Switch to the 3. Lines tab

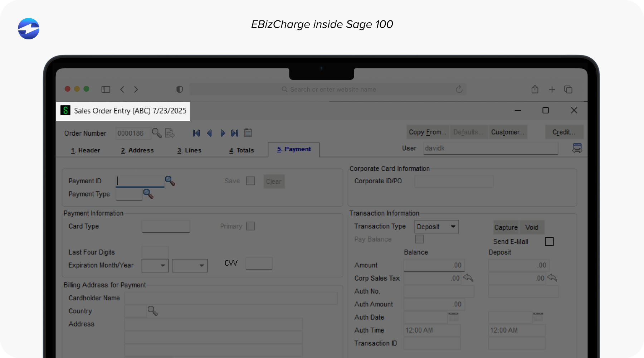tap(189, 150)
